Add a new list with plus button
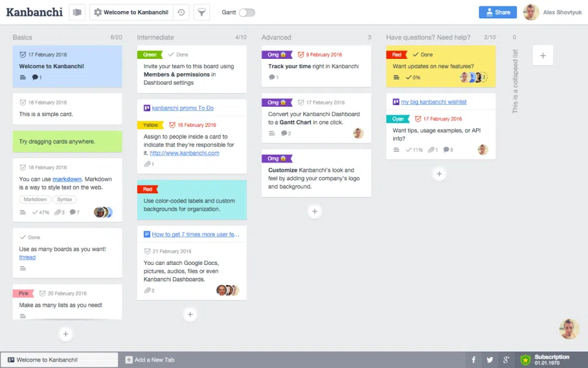The image size is (588, 368). [x=543, y=56]
